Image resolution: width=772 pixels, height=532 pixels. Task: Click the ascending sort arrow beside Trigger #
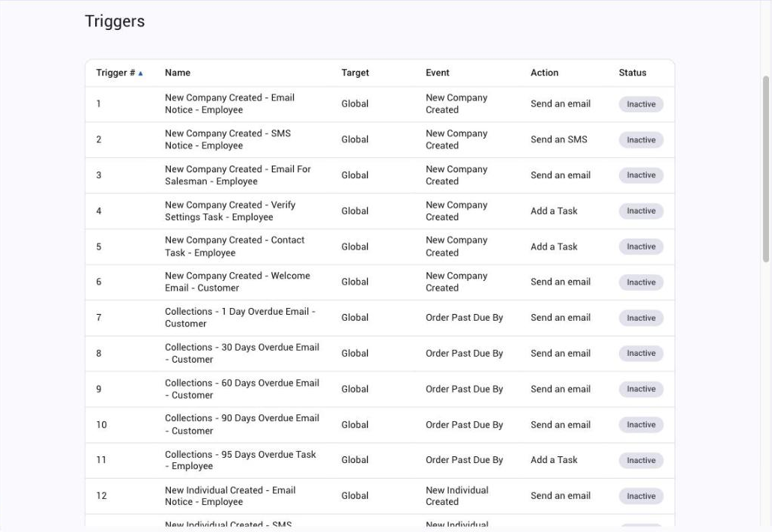pyautogui.click(x=140, y=73)
